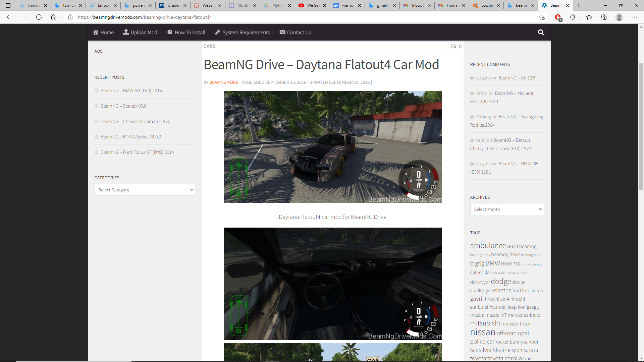Open the ad blocker extension icon
Screen dimensions: 644x362
pyautogui.click(x=558, y=17)
